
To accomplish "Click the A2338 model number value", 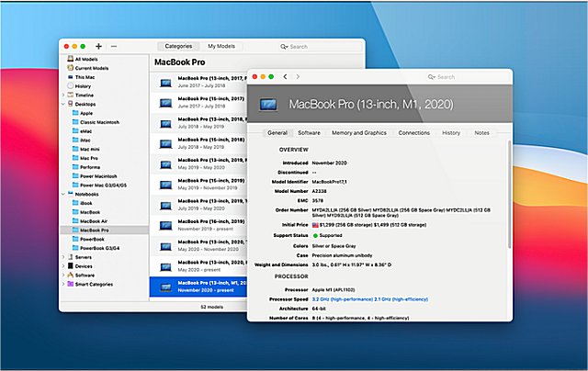I will (x=319, y=191).
